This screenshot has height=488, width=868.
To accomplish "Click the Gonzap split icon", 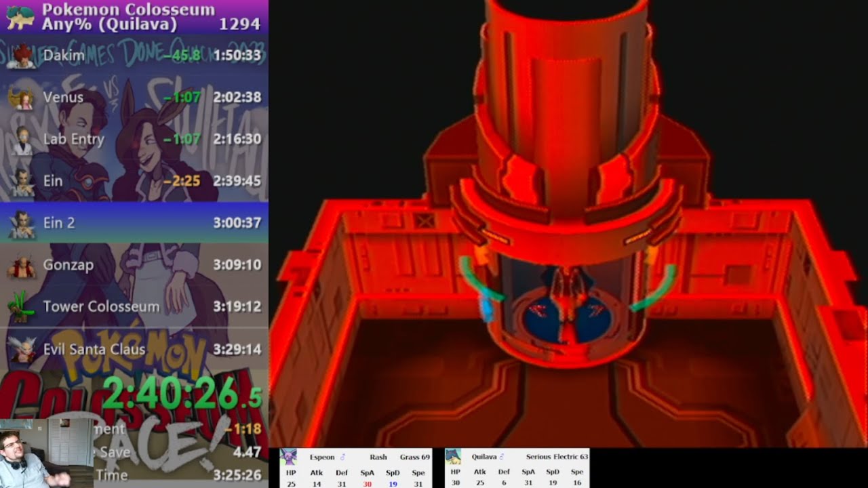I will click(20, 265).
